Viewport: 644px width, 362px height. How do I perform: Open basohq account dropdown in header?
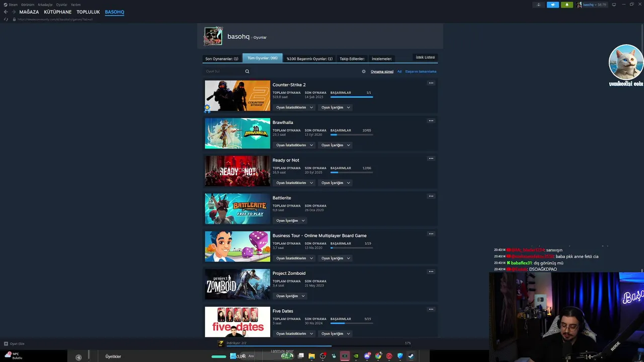(x=592, y=5)
